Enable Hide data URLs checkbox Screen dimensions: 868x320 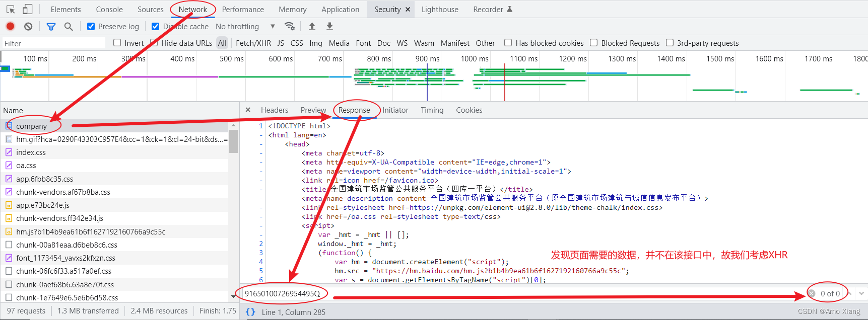[x=154, y=43]
